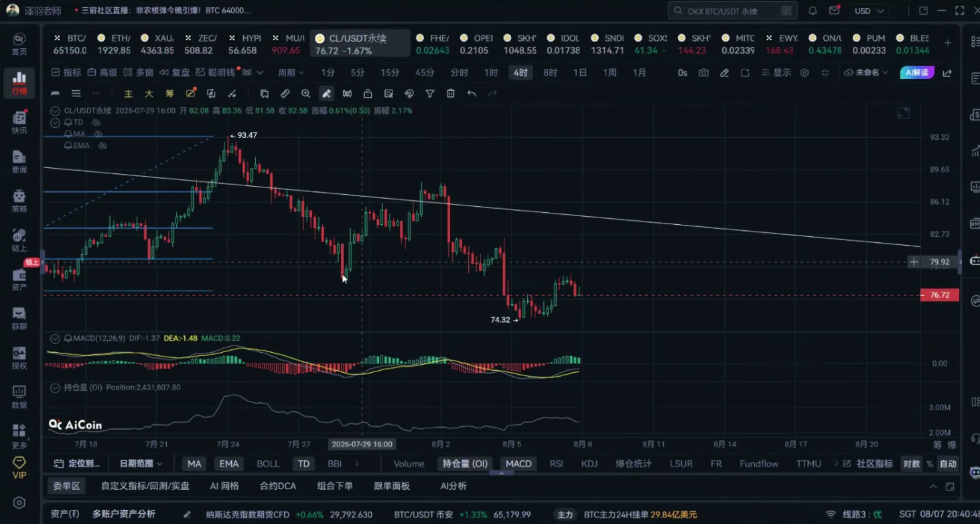The image size is (980, 524).
Task: Open the filter funnel tool
Action: [x=430, y=94]
